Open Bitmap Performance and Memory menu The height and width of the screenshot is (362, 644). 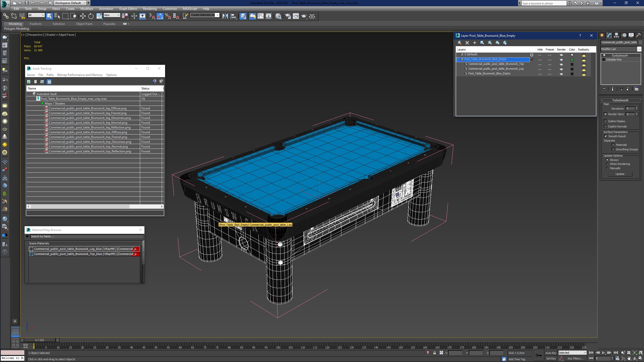[x=80, y=75]
